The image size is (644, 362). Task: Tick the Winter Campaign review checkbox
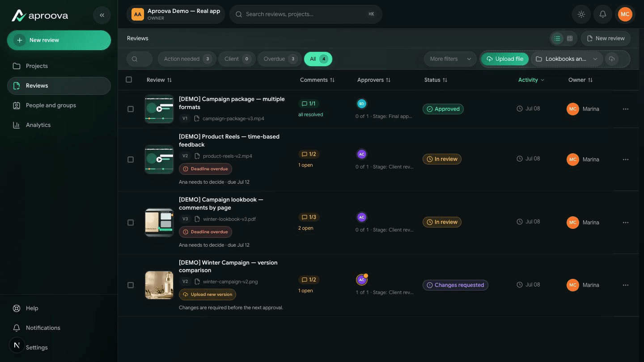pos(131,285)
